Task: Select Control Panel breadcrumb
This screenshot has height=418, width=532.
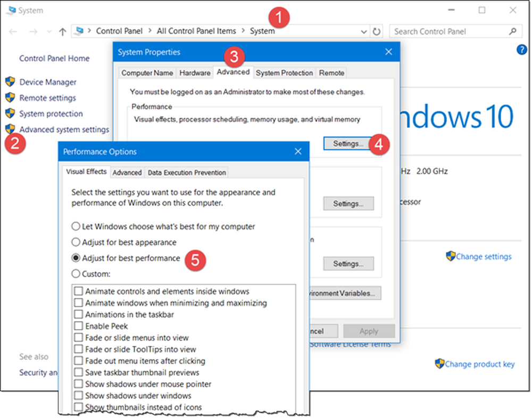Action: click(119, 31)
